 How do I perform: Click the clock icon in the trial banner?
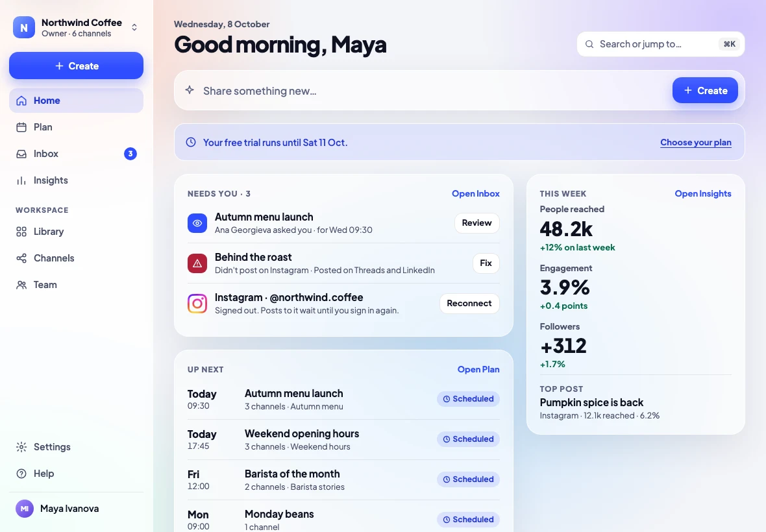coord(191,142)
